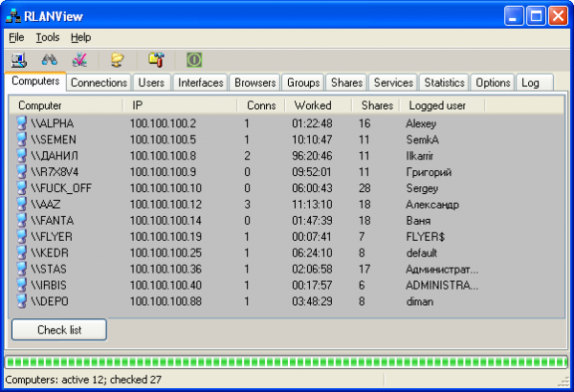The image size is (574, 392).
Task: Click the status text 'Computers: active 12; checked 27'
Action: [x=83, y=380]
